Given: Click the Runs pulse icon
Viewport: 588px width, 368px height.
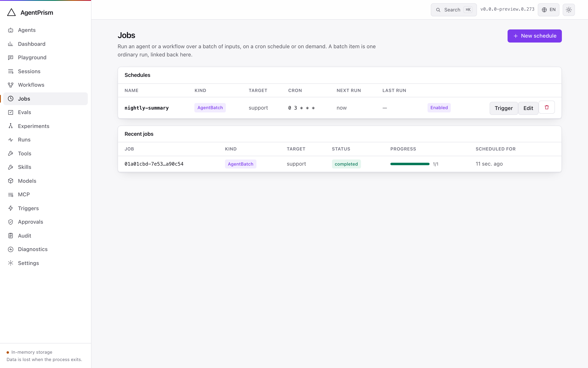Looking at the screenshot, I should coord(10,140).
